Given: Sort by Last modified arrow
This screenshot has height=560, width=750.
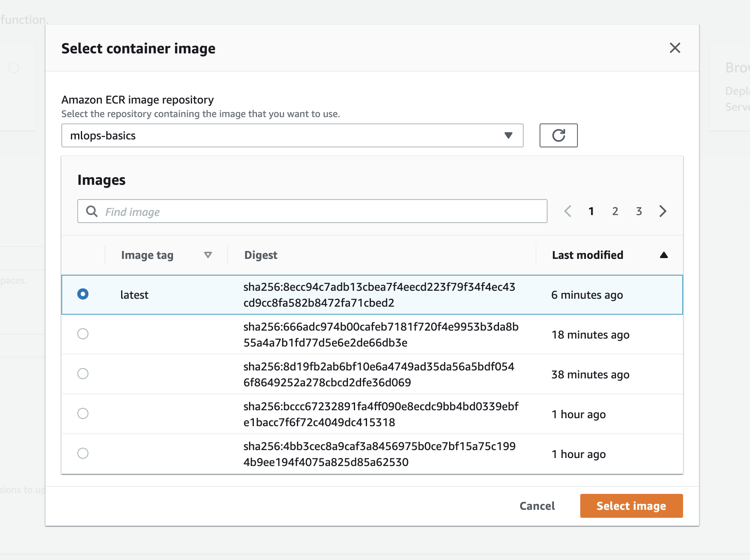Looking at the screenshot, I should point(664,255).
